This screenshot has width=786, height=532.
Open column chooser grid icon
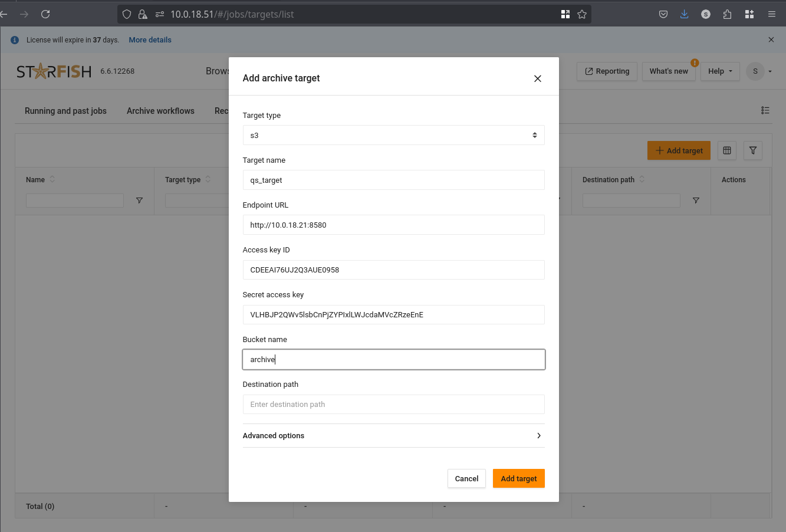(x=727, y=151)
